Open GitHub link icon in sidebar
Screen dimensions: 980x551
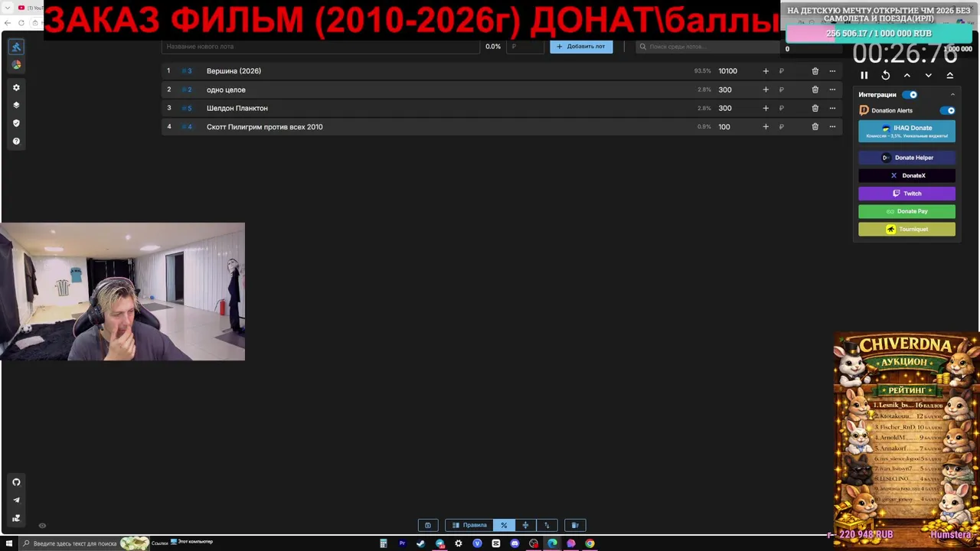[x=16, y=482]
